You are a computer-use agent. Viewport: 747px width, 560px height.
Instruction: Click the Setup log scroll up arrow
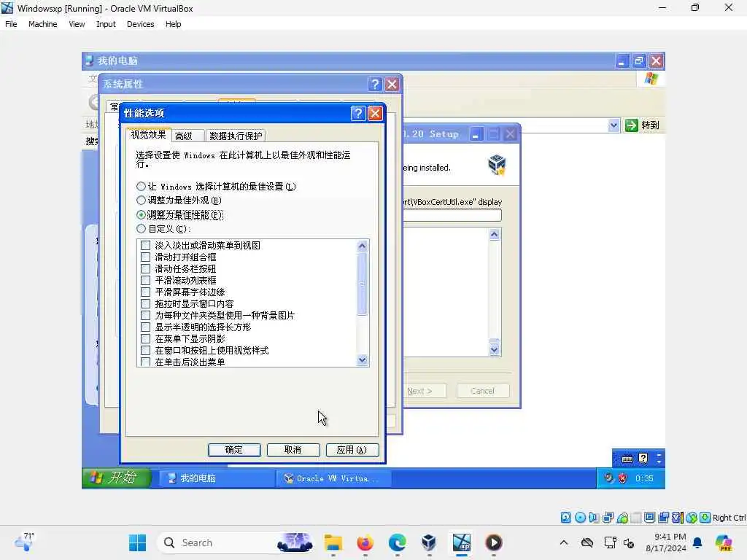494,234
